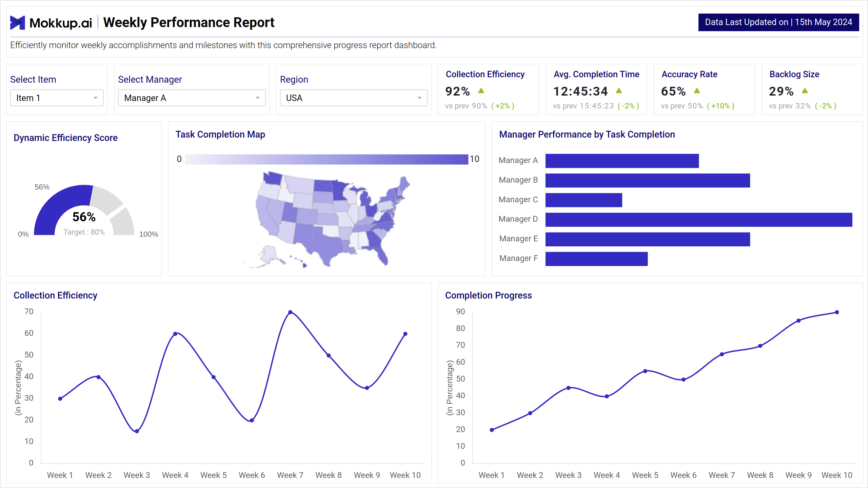Click the 56% value in the gauge center
The image size is (868, 488).
(x=84, y=217)
